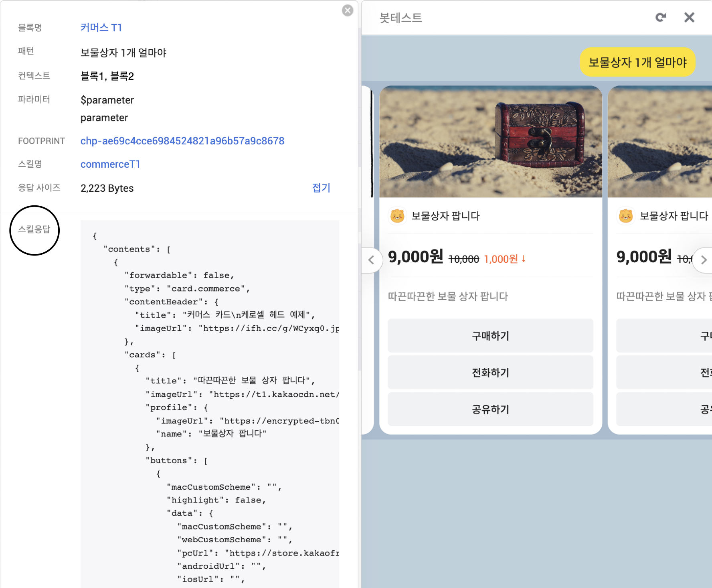Open the commerceT1 skill link
This screenshot has height=588, width=712.
coord(110,164)
